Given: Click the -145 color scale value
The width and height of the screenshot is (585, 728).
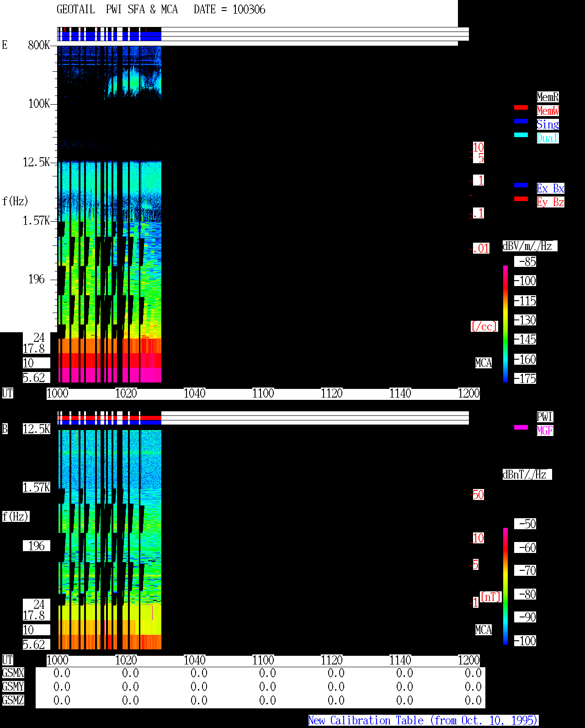Looking at the screenshot, I should point(525,339).
